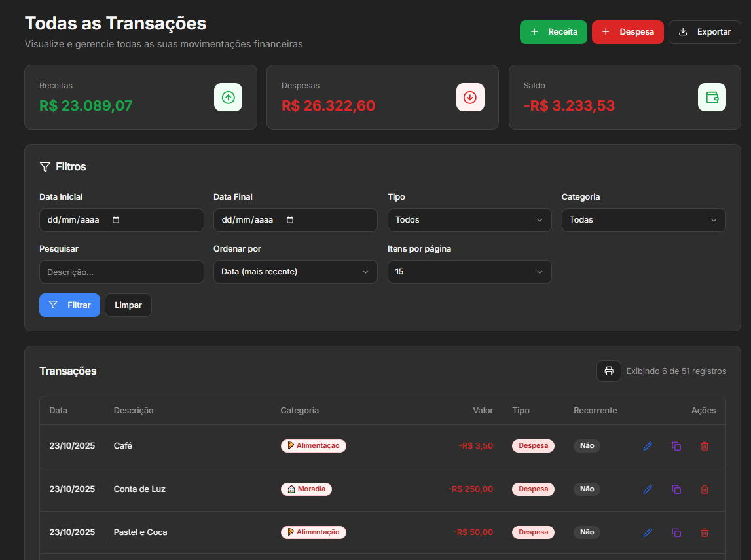Click the Exportar button

(704, 32)
